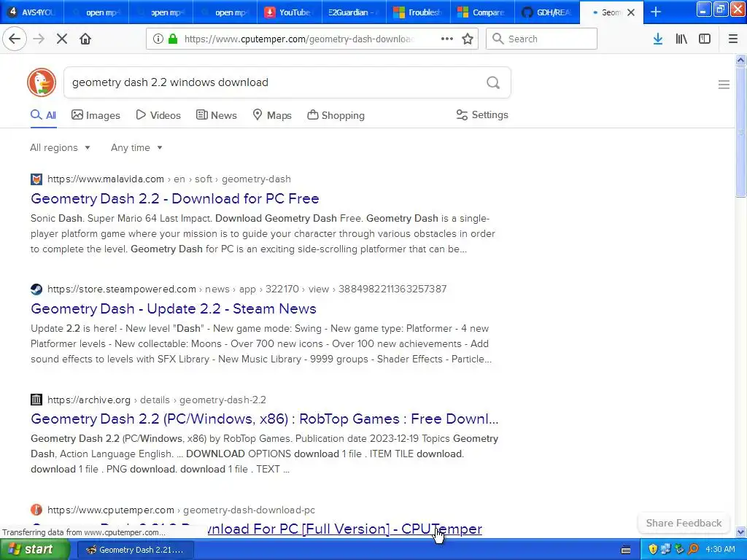Expand the Any time filter dropdown
The height and width of the screenshot is (560, 747).
click(x=136, y=147)
